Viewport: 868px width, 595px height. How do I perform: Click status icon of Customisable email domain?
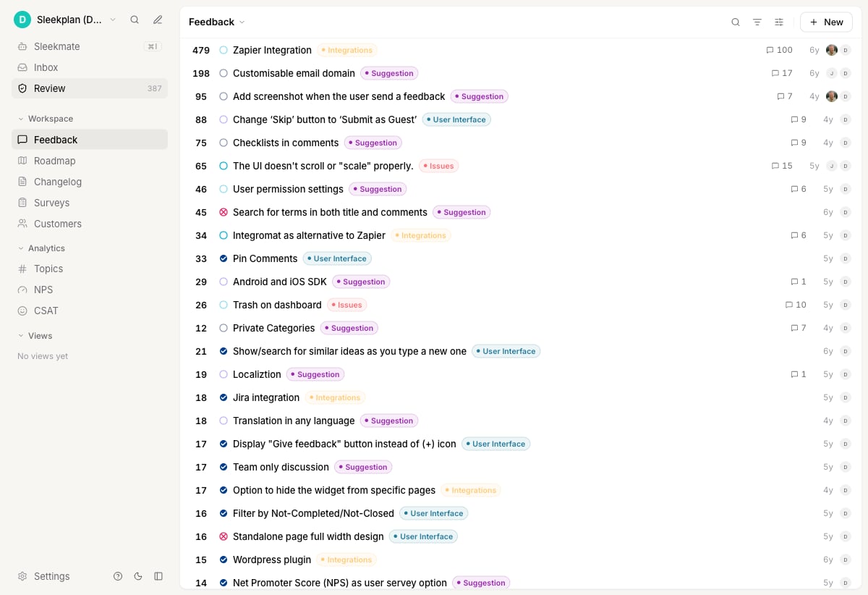click(x=224, y=73)
